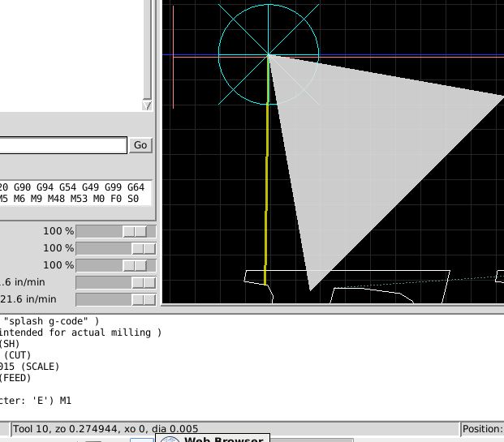Click the .6 in/min jog speed slider
Viewport: 504px width, 442px height.
(x=115, y=282)
